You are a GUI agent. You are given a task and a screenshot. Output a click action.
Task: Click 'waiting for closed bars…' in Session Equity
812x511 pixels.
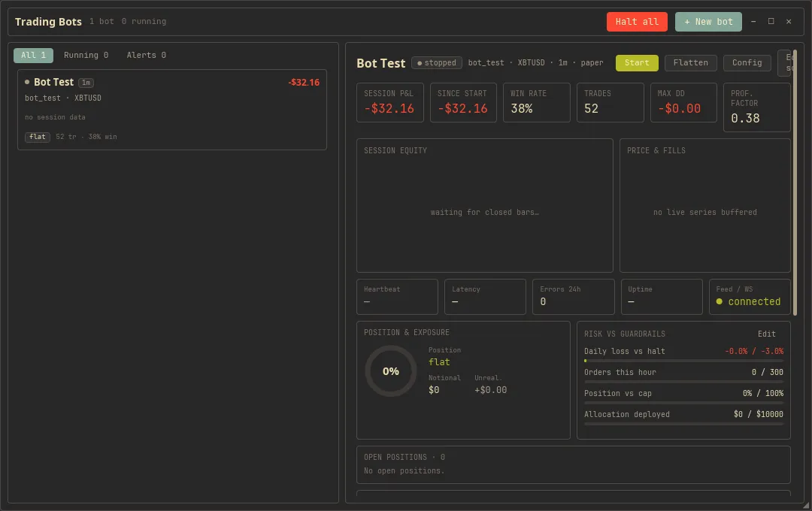click(485, 212)
